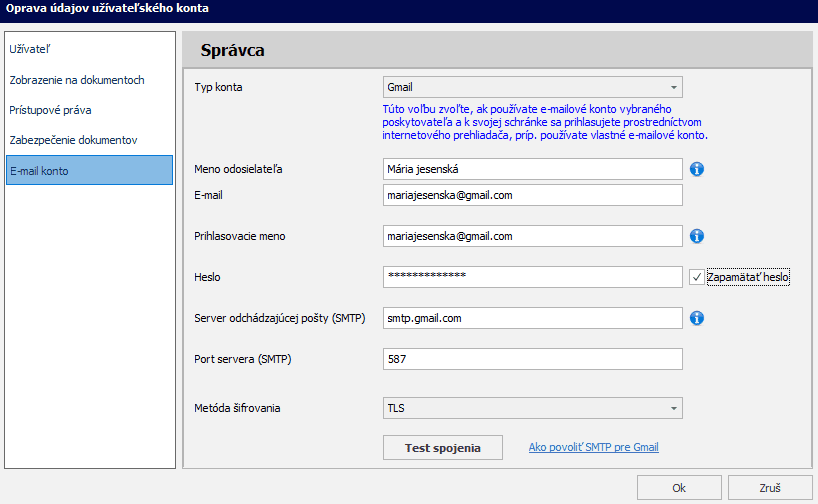Image resolution: width=818 pixels, height=504 pixels.
Task: Confirm changes with the Ok button
Action: 678,488
